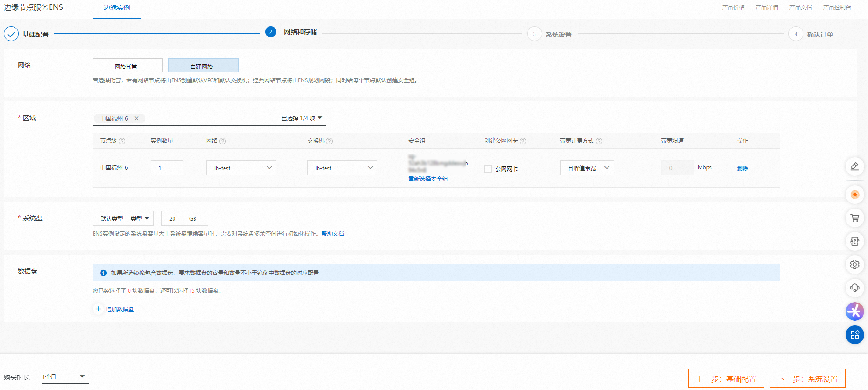The image size is (868, 390).
Task: Click the 中国福州-6 node cell
Action: 114,168
